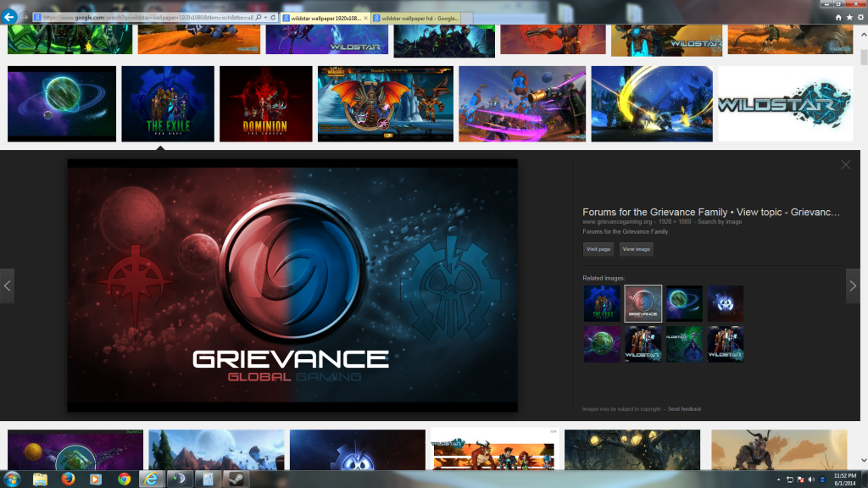868x488 pixels.
Task: Switch to Internet Explorer taskbar icon
Action: 151,480
